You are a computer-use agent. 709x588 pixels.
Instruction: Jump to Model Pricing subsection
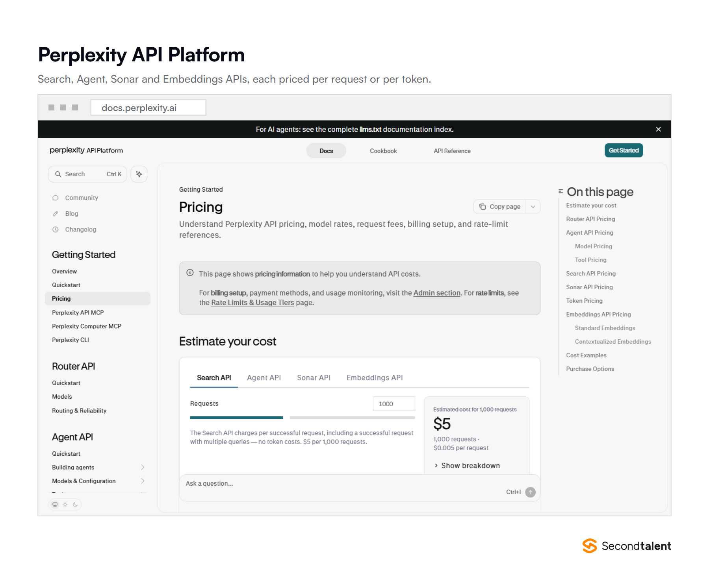(594, 246)
